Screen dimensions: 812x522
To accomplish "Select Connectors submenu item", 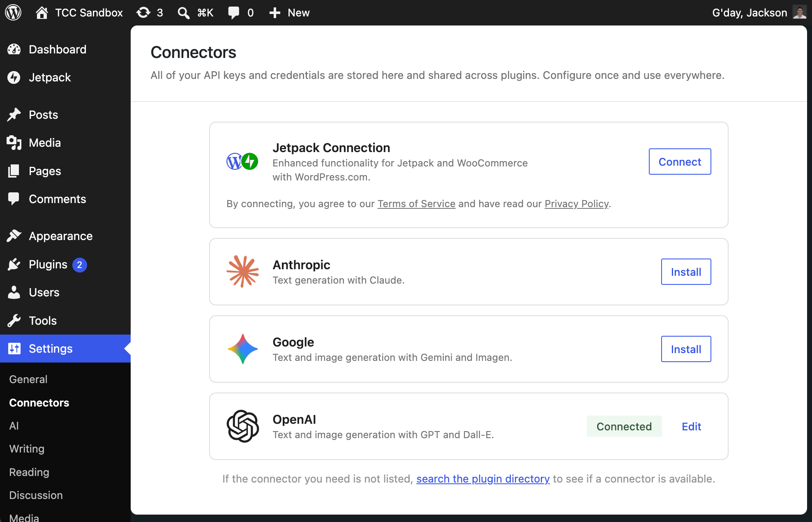I will coord(39,402).
